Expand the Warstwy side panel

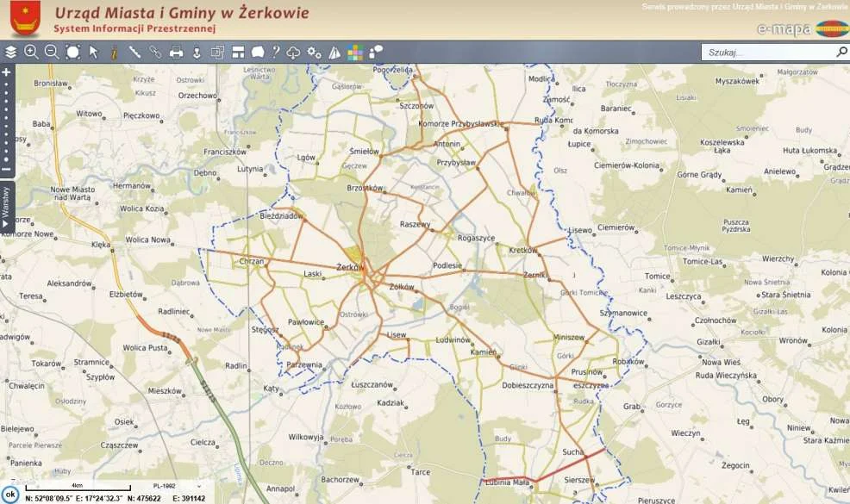6,207
